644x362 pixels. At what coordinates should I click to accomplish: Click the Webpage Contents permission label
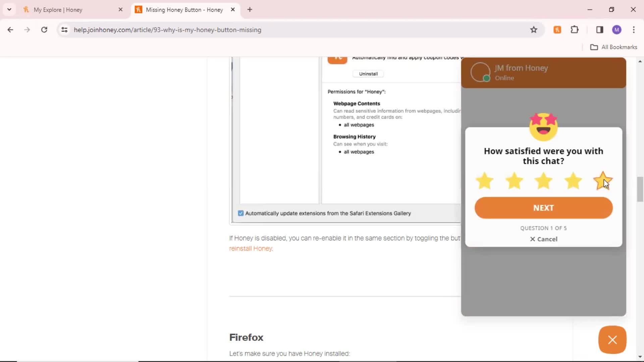357,104
